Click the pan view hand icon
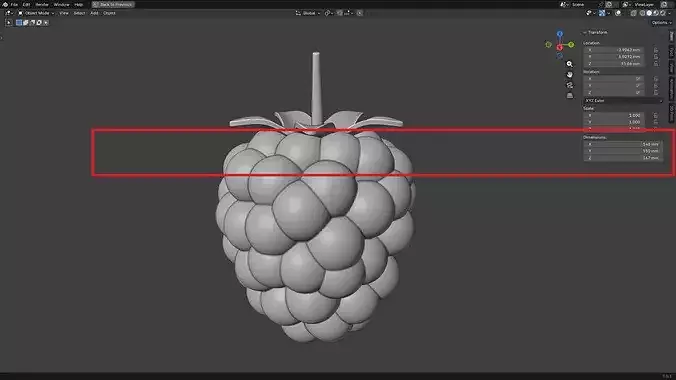The height and width of the screenshot is (380, 676). [x=570, y=74]
